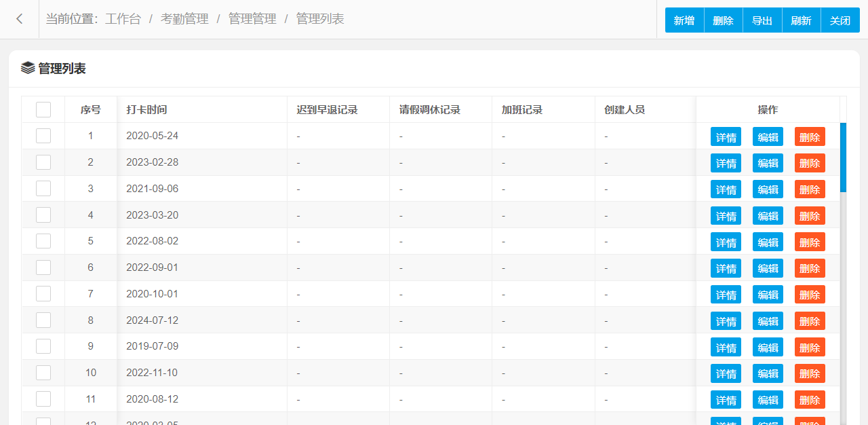Click 删除 for row 2022-08-02
The height and width of the screenshot is (425, 868).
coord(810,242)
